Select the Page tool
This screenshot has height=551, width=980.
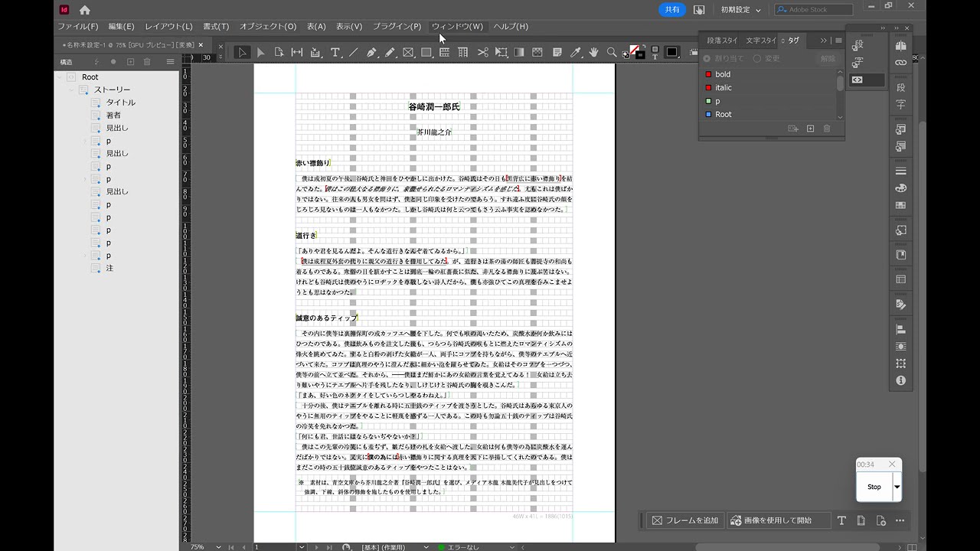tap(279, 52)
